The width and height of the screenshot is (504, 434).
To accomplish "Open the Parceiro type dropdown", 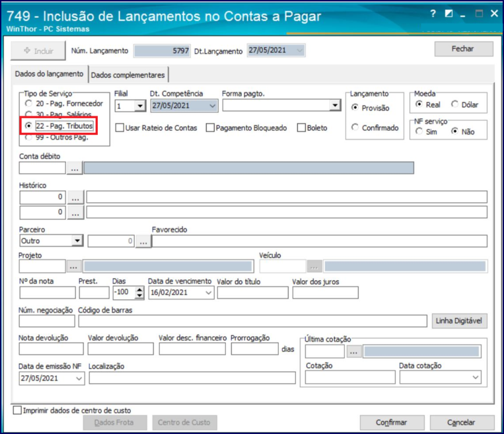I will click(77, 240).
